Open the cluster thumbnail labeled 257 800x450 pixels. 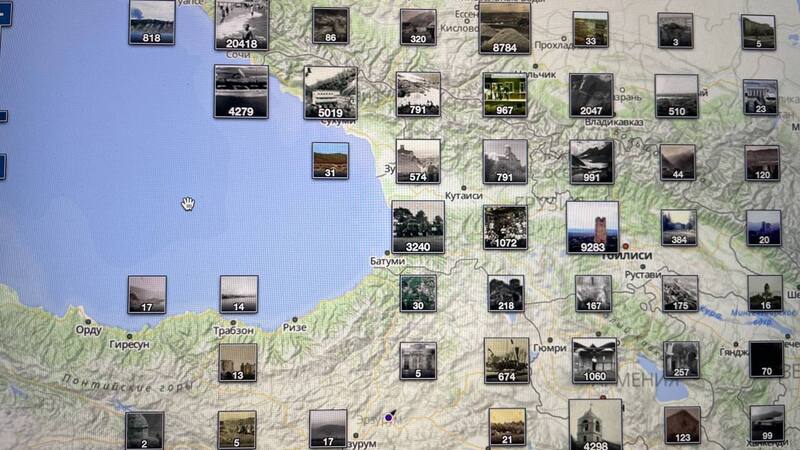coord(681,360)
